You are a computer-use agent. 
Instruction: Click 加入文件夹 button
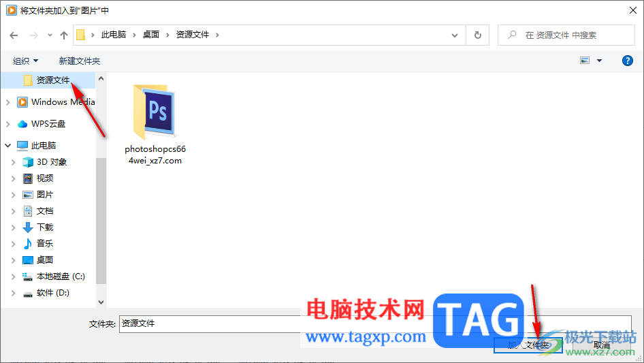point(528,345)
